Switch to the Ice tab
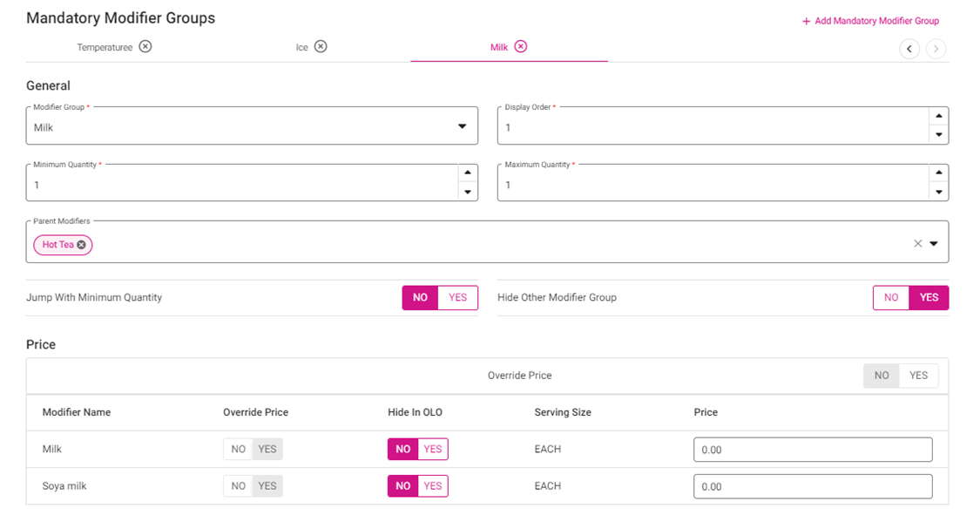 tap(301, 47)
